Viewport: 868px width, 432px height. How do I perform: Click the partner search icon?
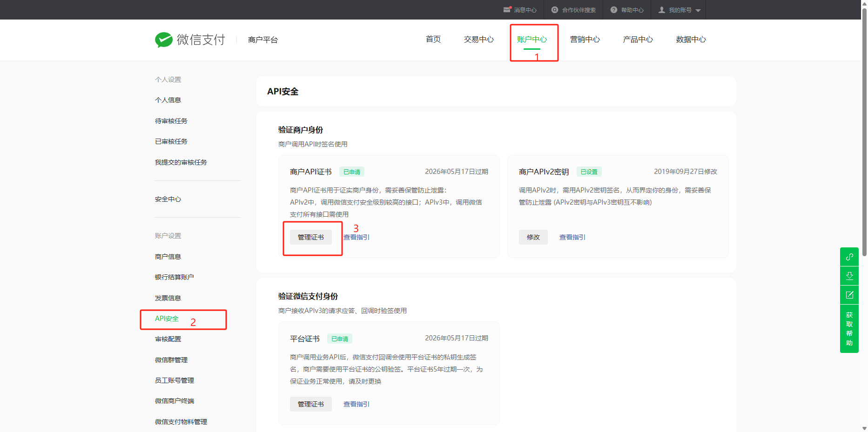(x=555, y=10)
